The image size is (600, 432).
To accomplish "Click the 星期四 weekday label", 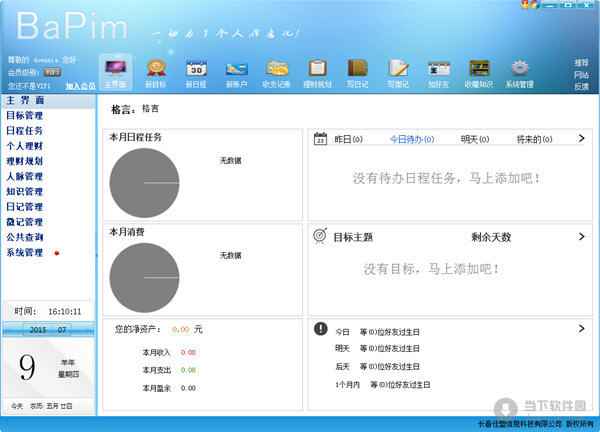I will (68, 374).
